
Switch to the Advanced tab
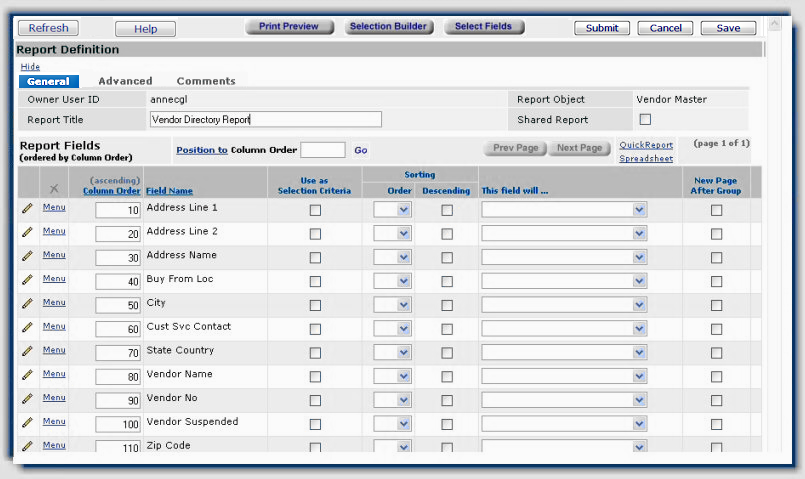pos(125,81)
